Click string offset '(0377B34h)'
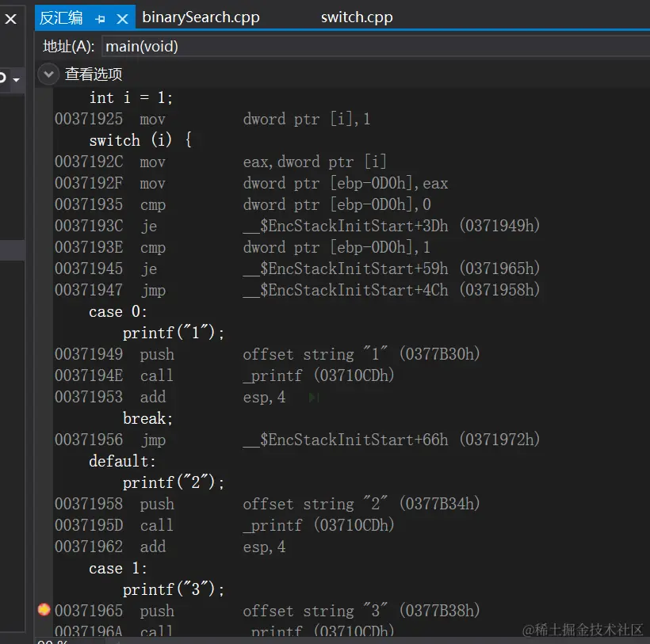This screenshot has height=644, width=650. [x=440, y=504]
